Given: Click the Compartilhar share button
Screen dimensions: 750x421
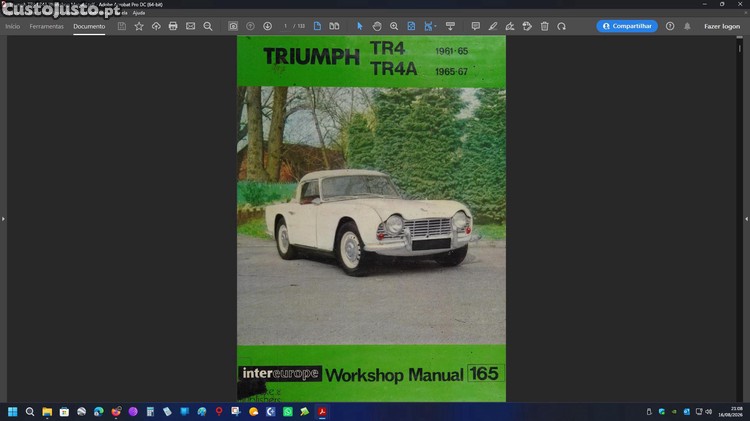Looking at the screenshot, I should [x=627, y=26].
